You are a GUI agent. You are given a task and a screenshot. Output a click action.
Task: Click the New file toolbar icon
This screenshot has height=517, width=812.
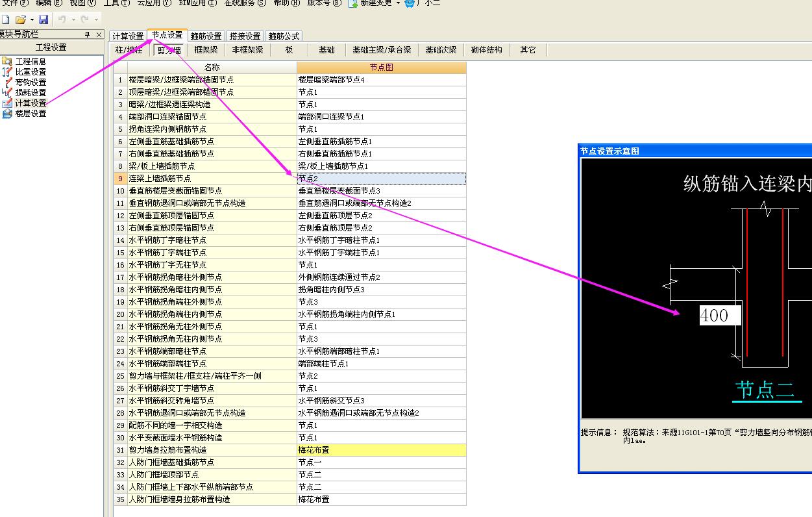5,19
